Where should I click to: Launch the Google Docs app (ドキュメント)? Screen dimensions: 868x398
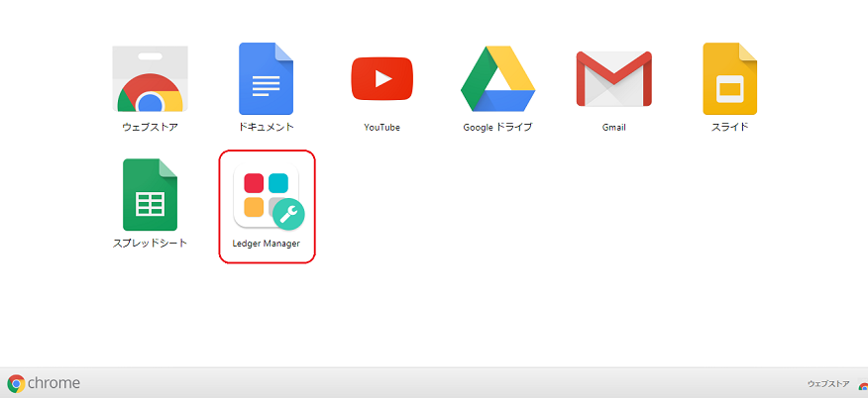267,78
